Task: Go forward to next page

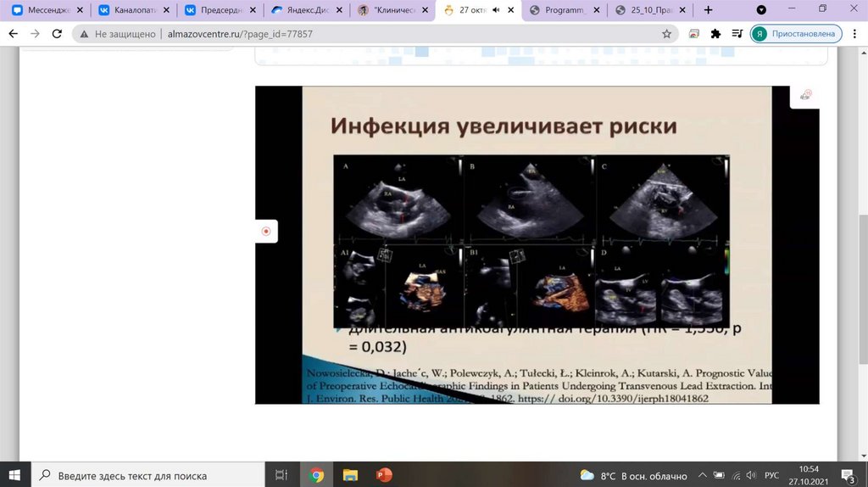Action: point(35,34)
